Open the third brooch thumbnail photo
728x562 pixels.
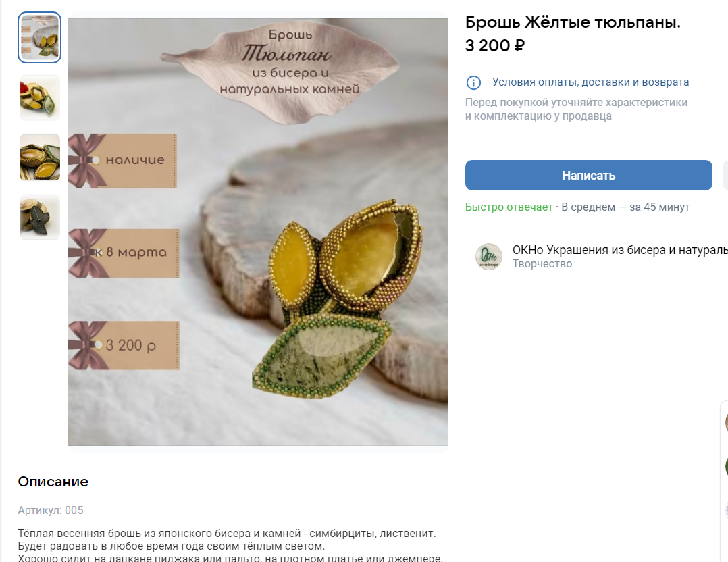click(40, 157)
